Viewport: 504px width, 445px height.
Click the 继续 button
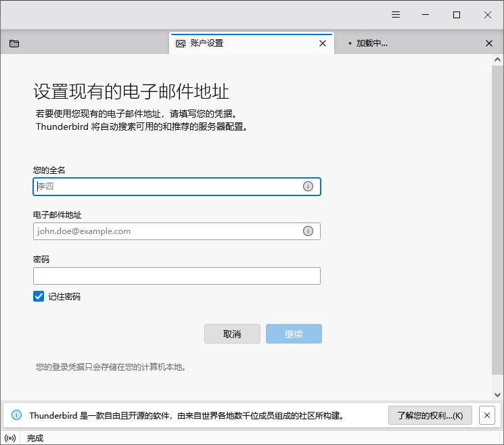294,334
